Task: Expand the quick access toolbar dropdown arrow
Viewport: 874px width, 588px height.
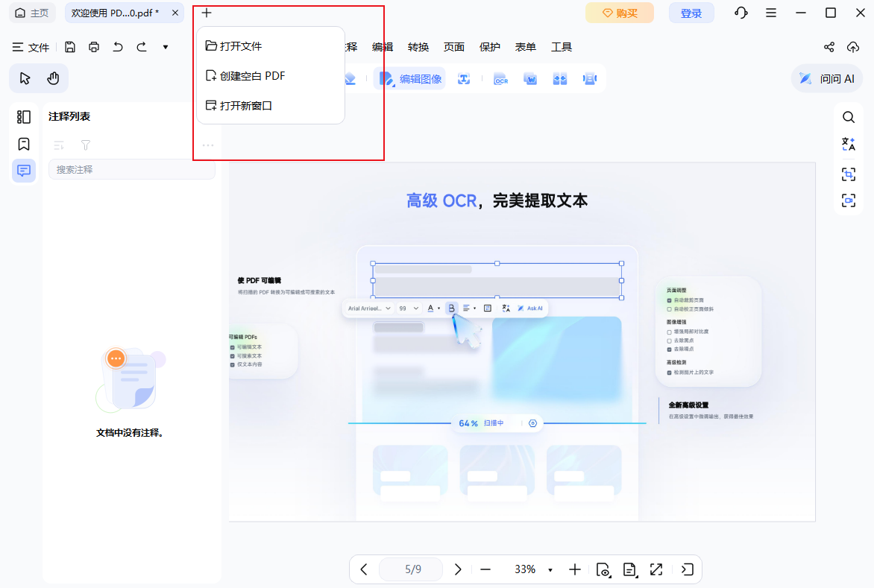Action: (x=166, y=48)
